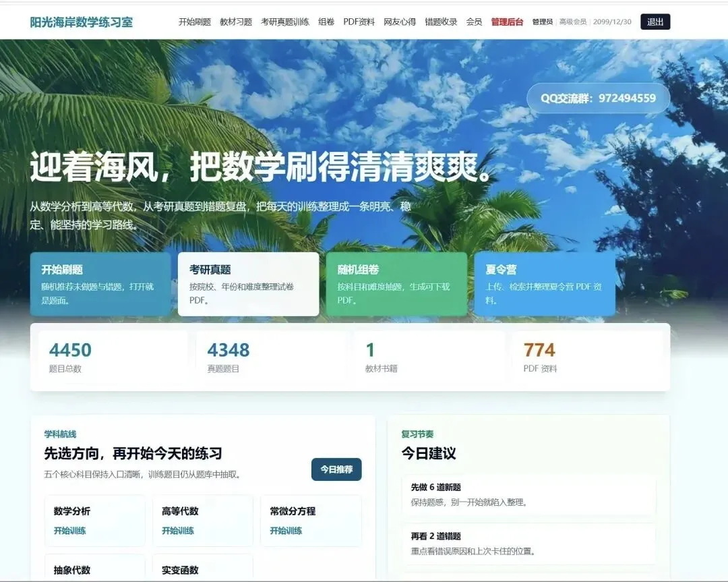Click the 高级会员 membership label
Viewport: 728px width, 582px height.
[x=573, y=22]
